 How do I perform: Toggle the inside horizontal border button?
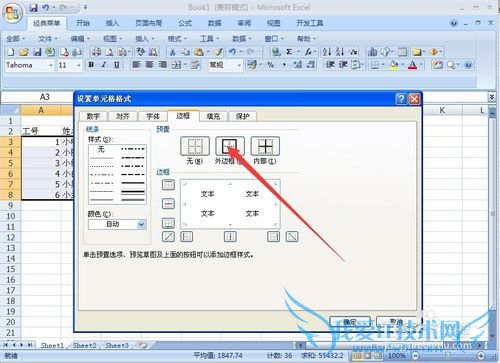tap(168, 204)
